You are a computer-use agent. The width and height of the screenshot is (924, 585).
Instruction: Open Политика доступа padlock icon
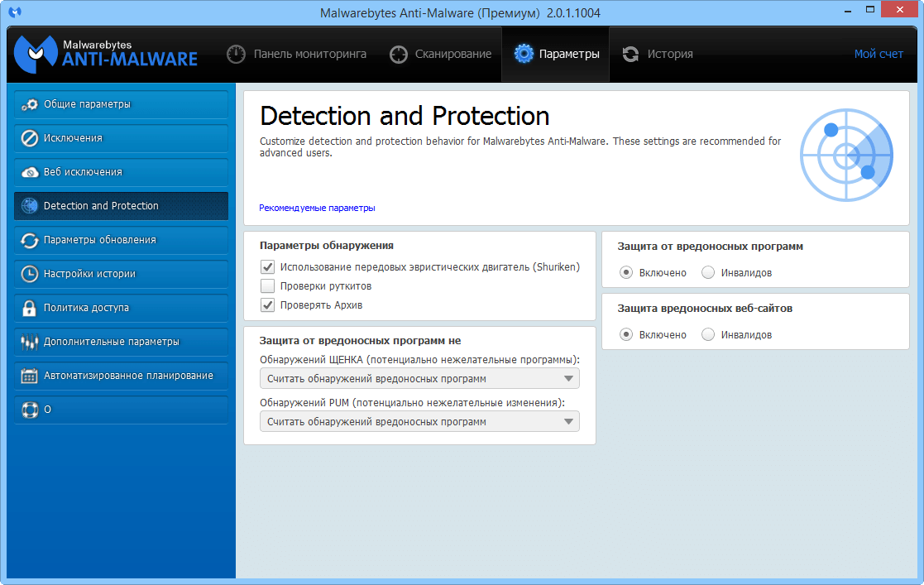[28, 308]
